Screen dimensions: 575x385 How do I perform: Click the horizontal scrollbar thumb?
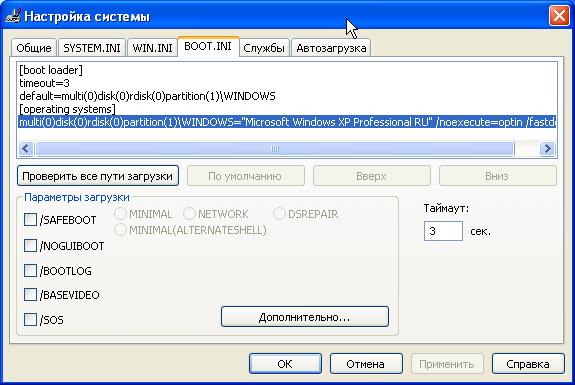[274, 148]
